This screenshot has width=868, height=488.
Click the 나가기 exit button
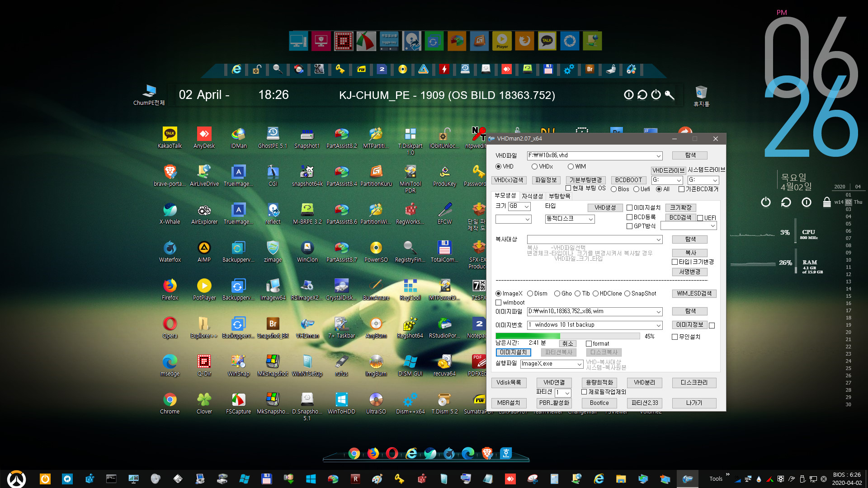[694, 403]
